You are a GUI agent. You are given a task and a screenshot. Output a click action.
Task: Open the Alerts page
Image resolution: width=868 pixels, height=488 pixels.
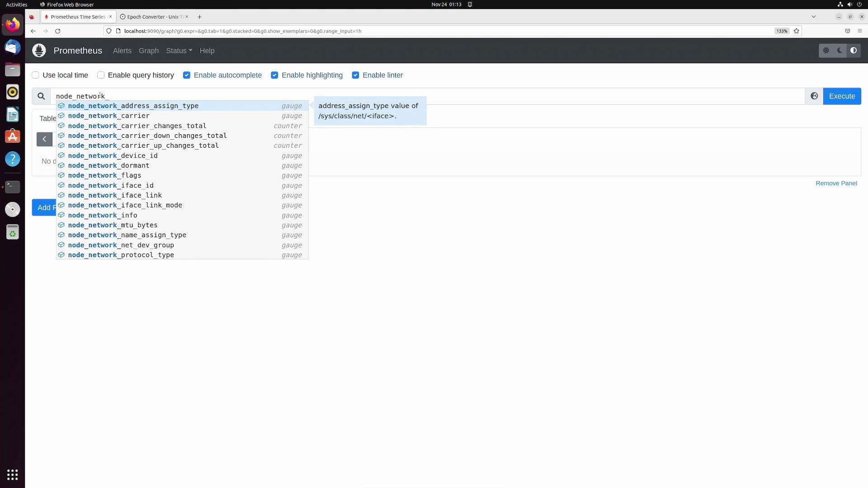coord(122,51)
